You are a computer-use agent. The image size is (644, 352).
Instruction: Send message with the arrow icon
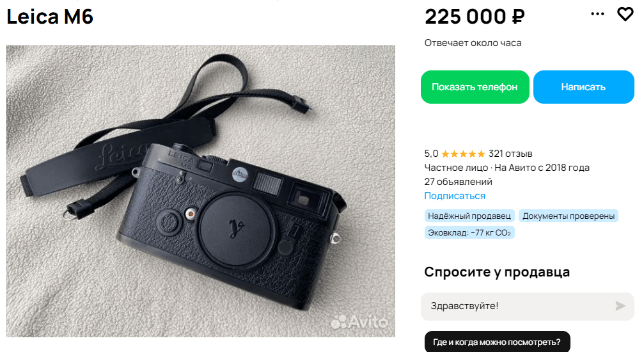tap(620, 306)
